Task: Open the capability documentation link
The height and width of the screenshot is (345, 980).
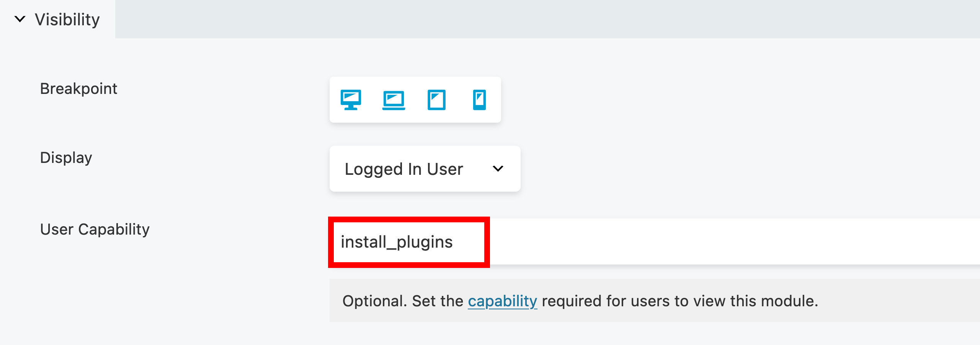Action: click(x=503, y=301)
